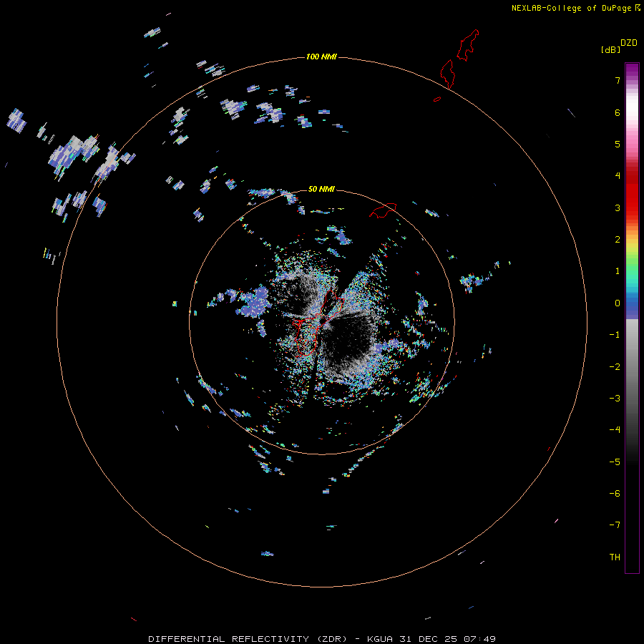Click the -6 value on the color scale

(x=615, y=494)
